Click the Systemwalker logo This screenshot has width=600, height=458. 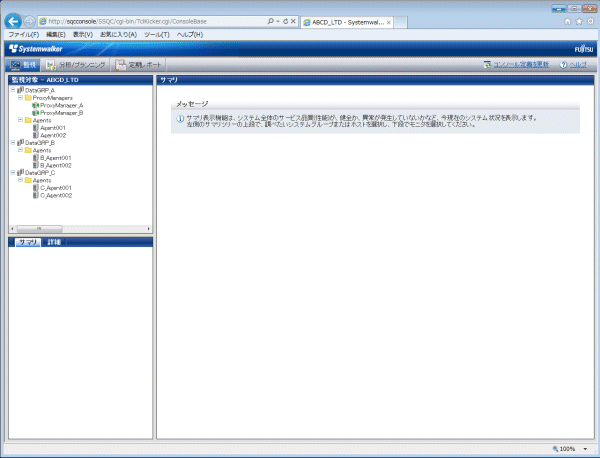(36, 49)
